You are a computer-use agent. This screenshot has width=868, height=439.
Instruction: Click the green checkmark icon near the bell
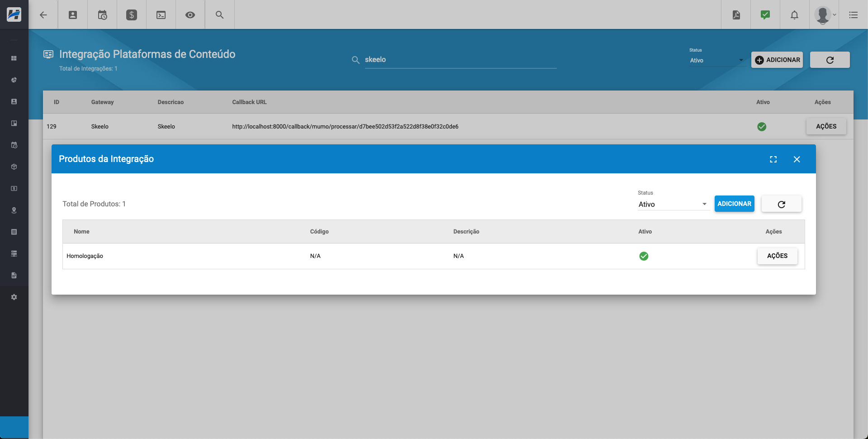[x=765, y=14]
